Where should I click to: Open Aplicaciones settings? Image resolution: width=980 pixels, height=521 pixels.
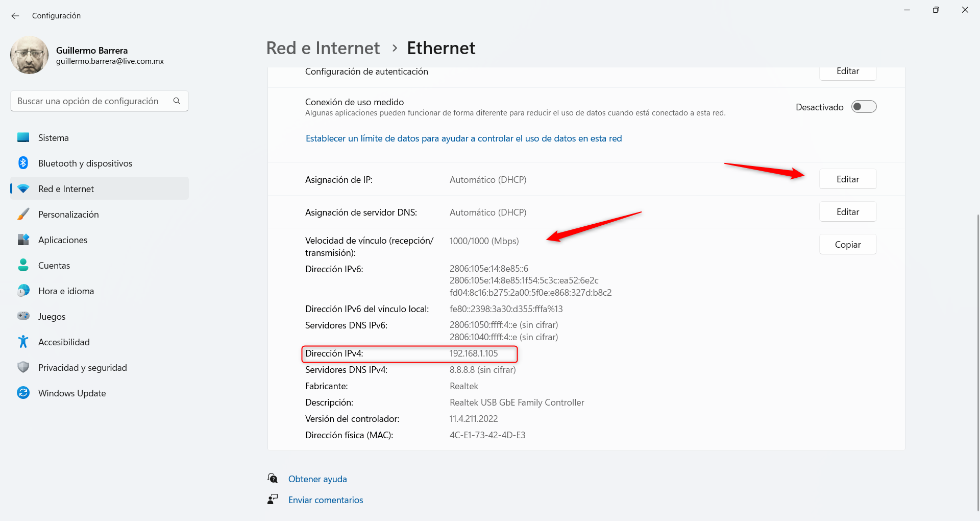point(63,240)
